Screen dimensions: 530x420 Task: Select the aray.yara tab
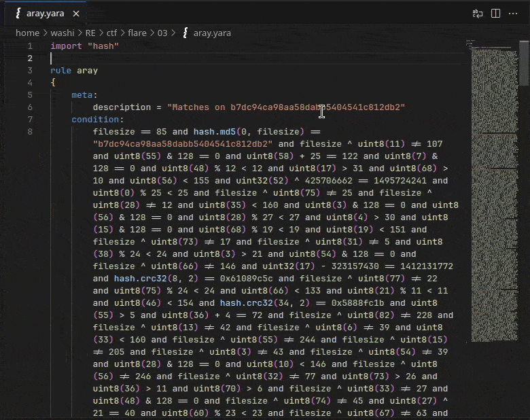(x=46, y=13)
